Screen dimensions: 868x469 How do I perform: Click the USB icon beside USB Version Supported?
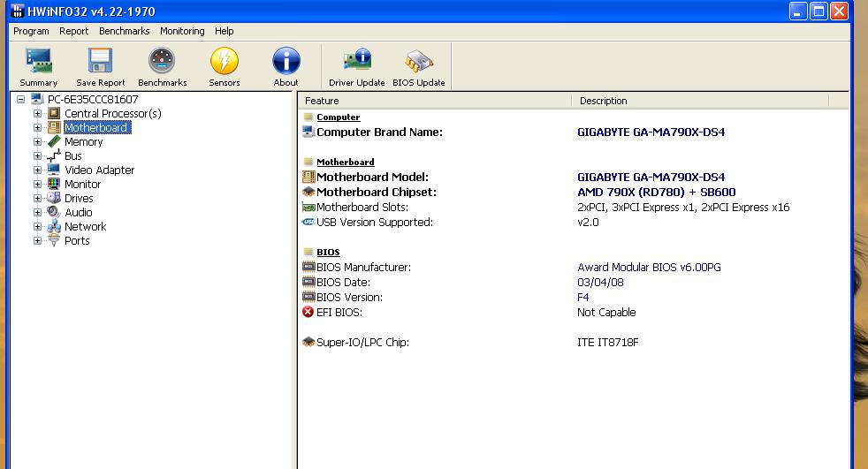tap(308, 222)
